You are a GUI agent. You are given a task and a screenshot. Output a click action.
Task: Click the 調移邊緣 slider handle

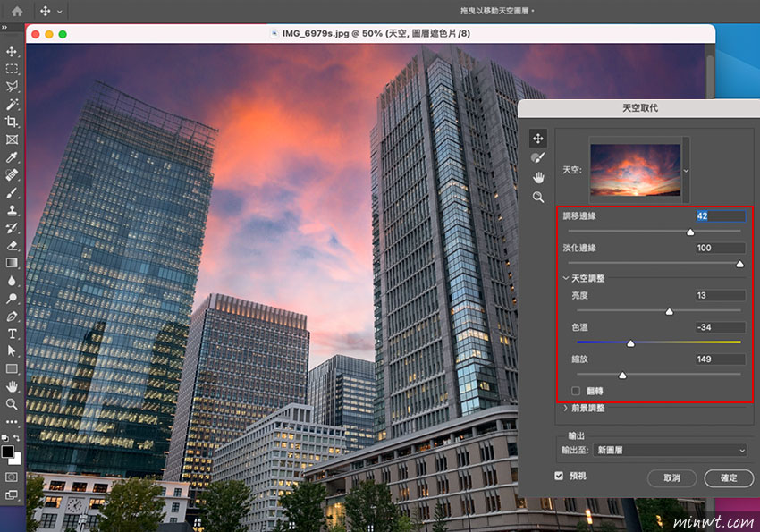click(690, 232)
